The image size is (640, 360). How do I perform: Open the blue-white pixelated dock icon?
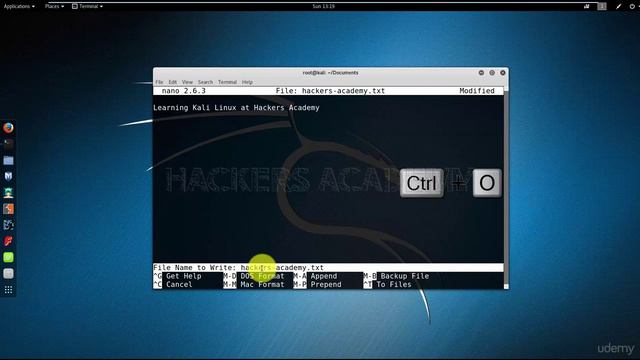tap(8, 225)
